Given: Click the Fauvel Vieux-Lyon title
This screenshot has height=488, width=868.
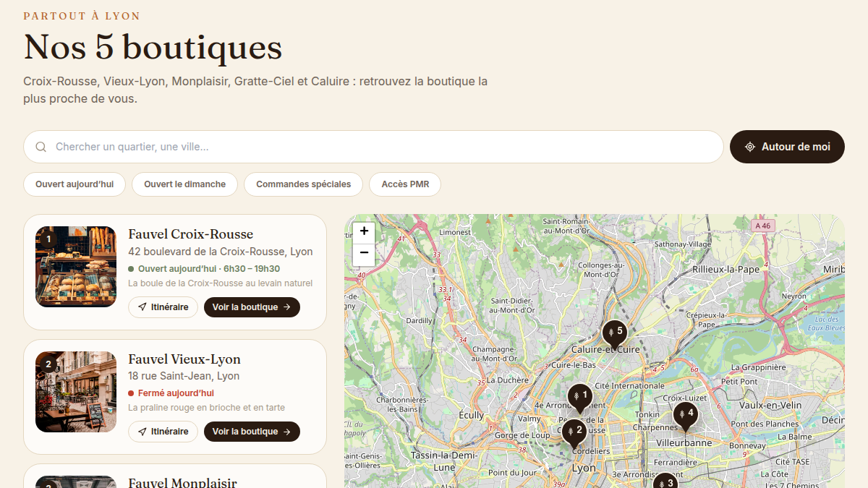Looking at the screenshot, I should click(x=184, y=359).
